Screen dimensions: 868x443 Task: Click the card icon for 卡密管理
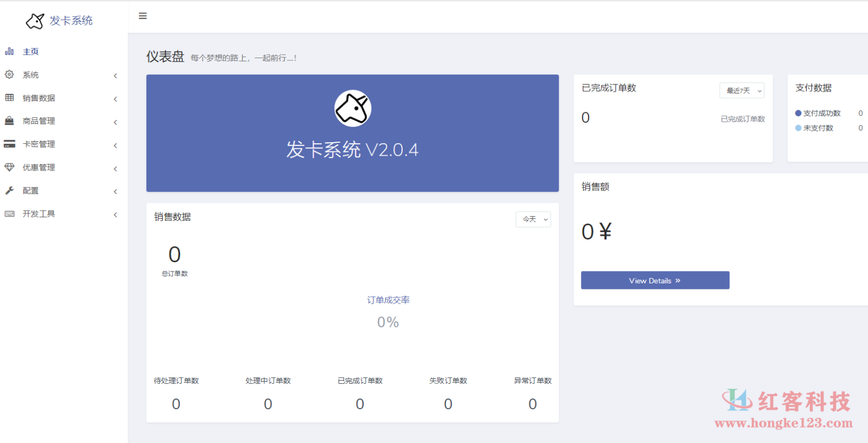tap(9, 144)
